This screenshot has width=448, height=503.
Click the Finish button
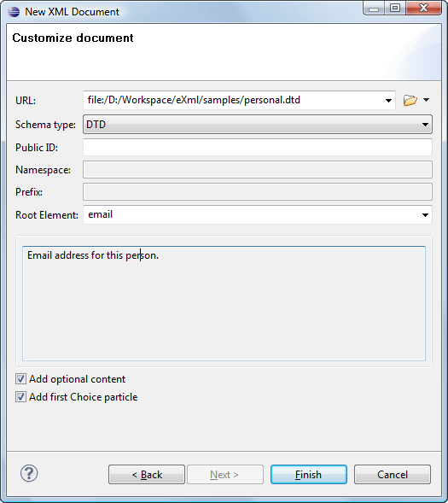tap(309, 475)
